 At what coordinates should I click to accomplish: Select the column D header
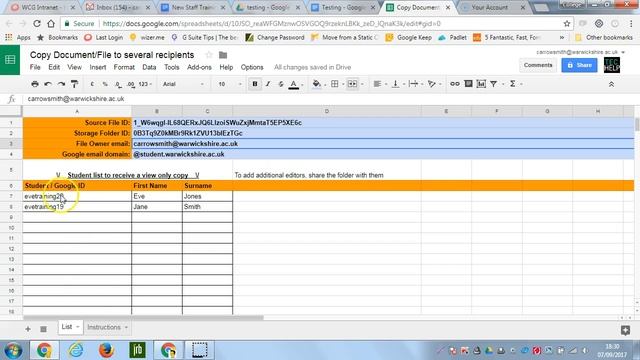coord(327,111)
